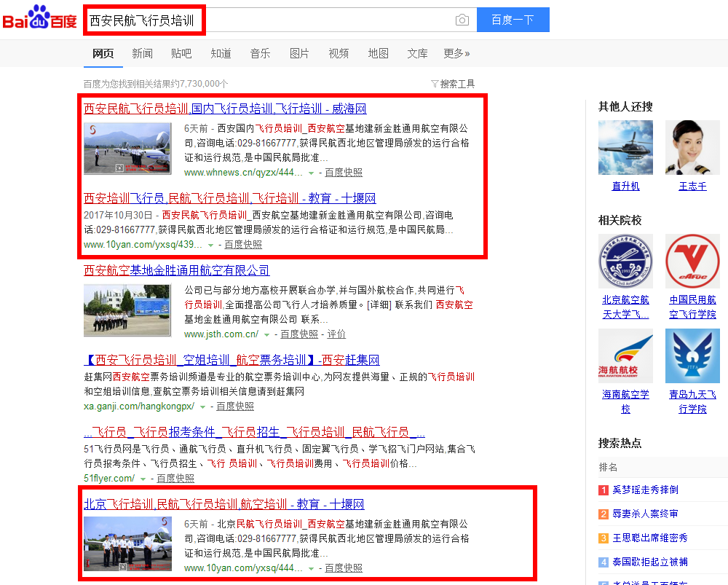Expand dropdown arrow beside 51flyer.com URL

coord(143,479)
